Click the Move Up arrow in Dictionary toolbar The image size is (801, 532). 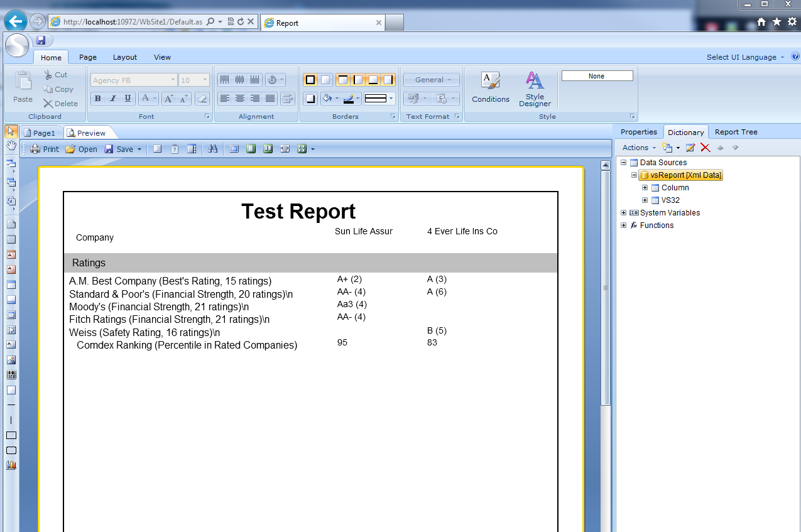(x=720, y=148)
